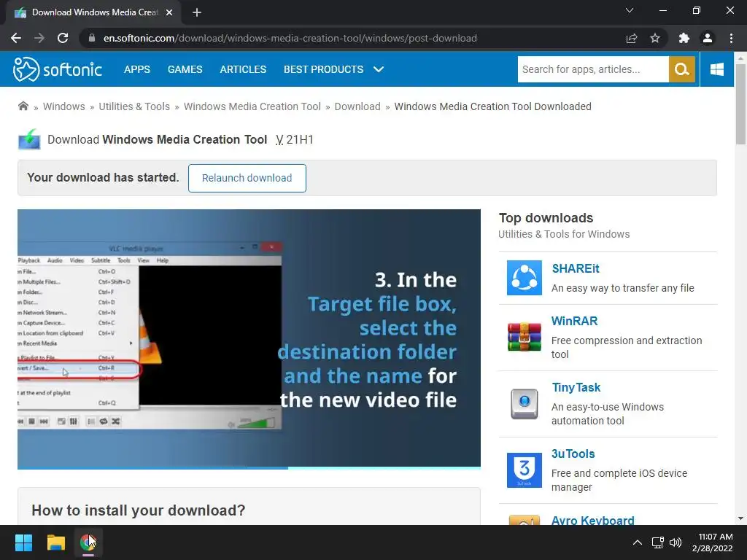Image resolution: width=747 pixels, height=560 pixels.
Task: Open the Windows Media Creation Tool breadcrumb
Action: tap(252, 106)
